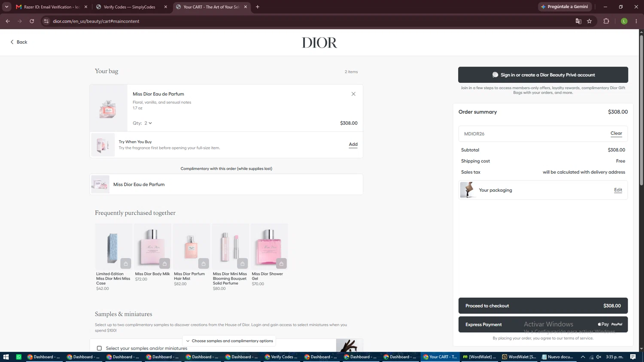Close the Razer ID Email Verification tab

point(86,7)
